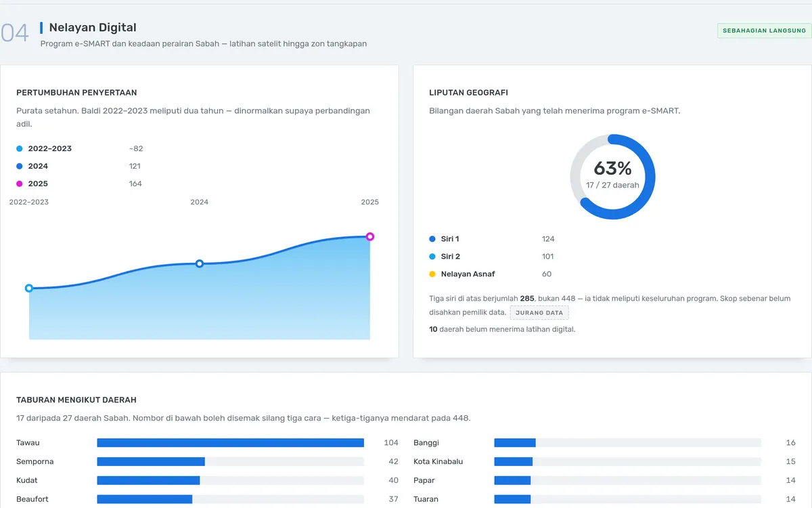Click the Kudat value 40
812x508 pixels.
(394, 481)
